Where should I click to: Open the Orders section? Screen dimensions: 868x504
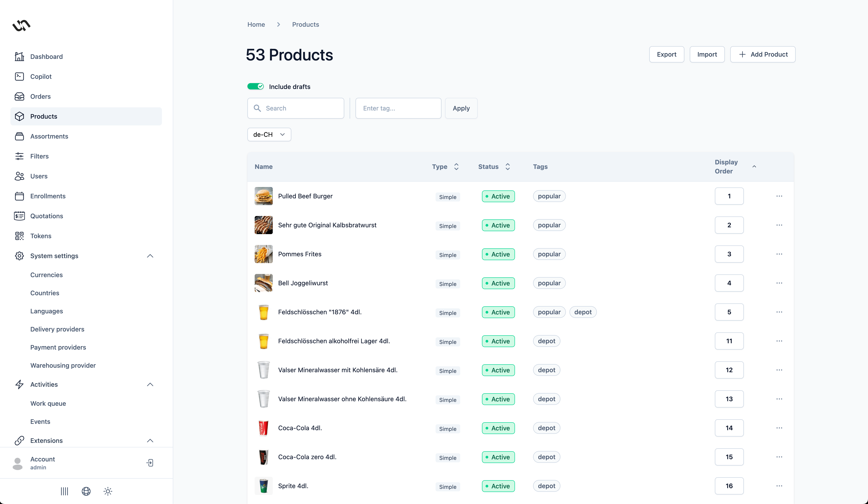[x=40, y=96]
